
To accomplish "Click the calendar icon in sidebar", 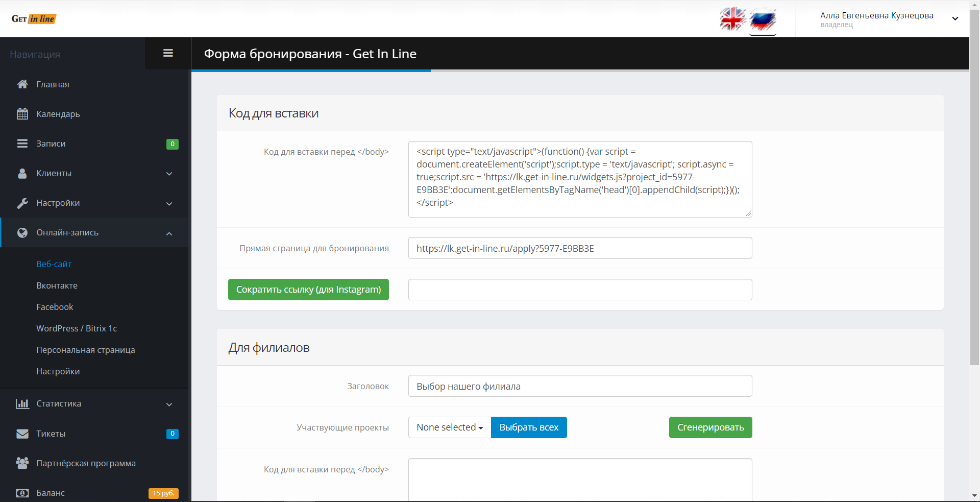I will point(22,114).
